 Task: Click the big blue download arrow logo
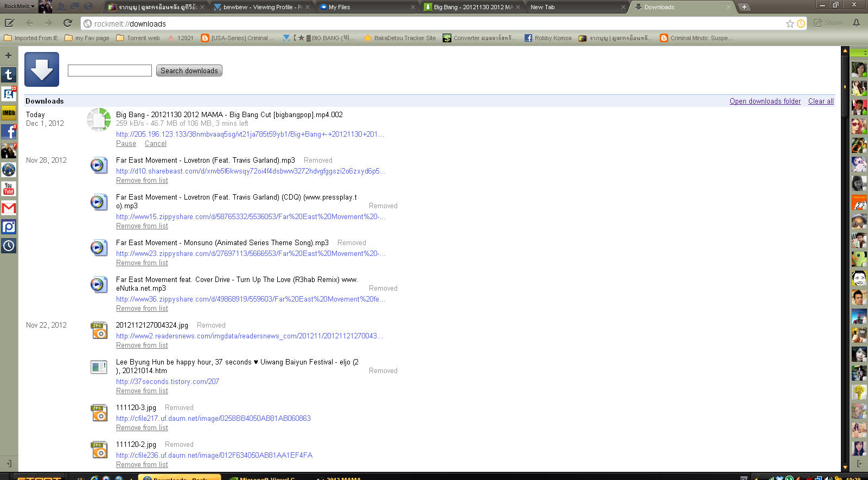tap(42, 69)
